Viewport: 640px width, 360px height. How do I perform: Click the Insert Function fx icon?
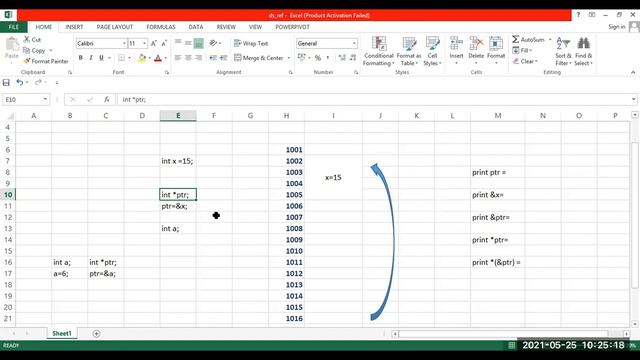coord(107,99)
